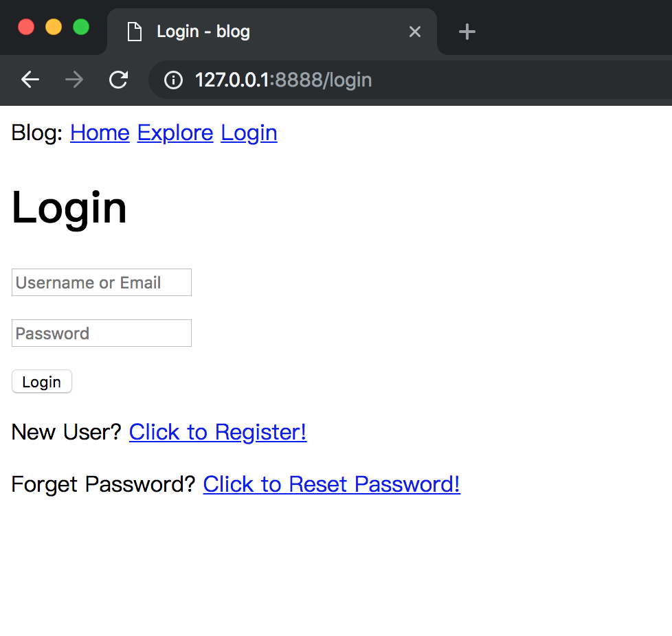Screen dimensions: 672x636
Task: Reload the login page
Action: pyautogui.click(x=119, y=80)
